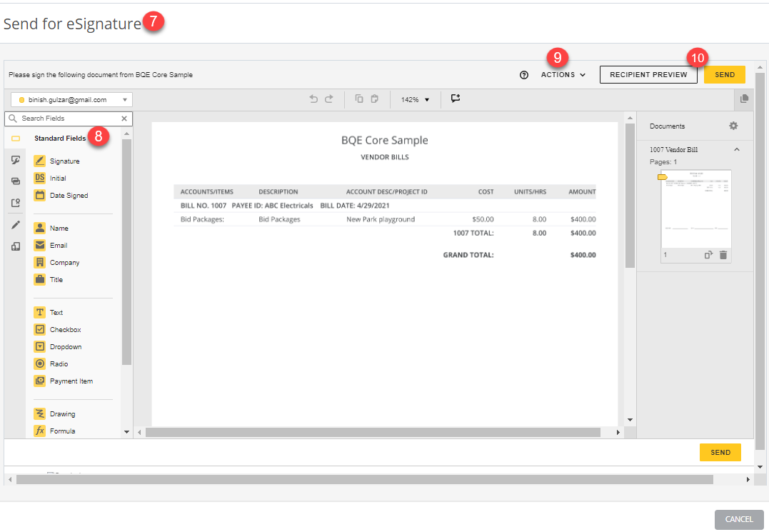Open the ACTIONS dropdown menu
Image resolution: width=769 pixels, height=532 pixels.
click(563, 75)
